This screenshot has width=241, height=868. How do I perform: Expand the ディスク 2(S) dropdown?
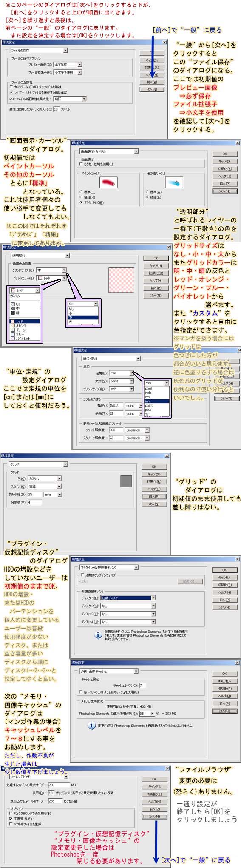coord(128,606)
